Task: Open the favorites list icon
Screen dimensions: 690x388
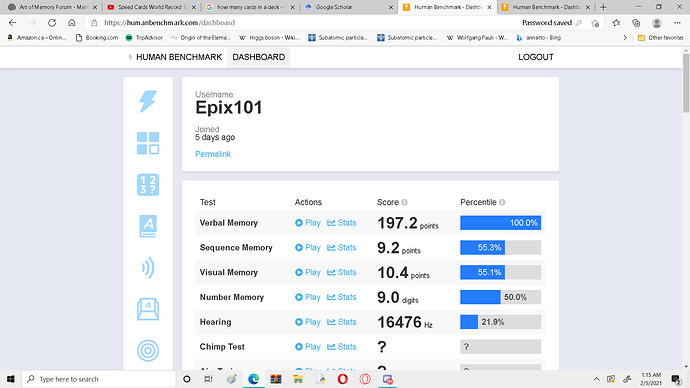Action: 616,23
